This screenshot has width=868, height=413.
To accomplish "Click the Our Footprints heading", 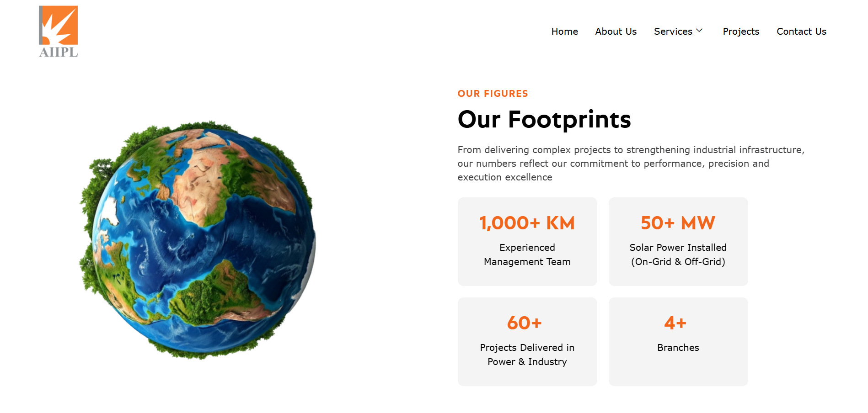I will click(544, 120).
